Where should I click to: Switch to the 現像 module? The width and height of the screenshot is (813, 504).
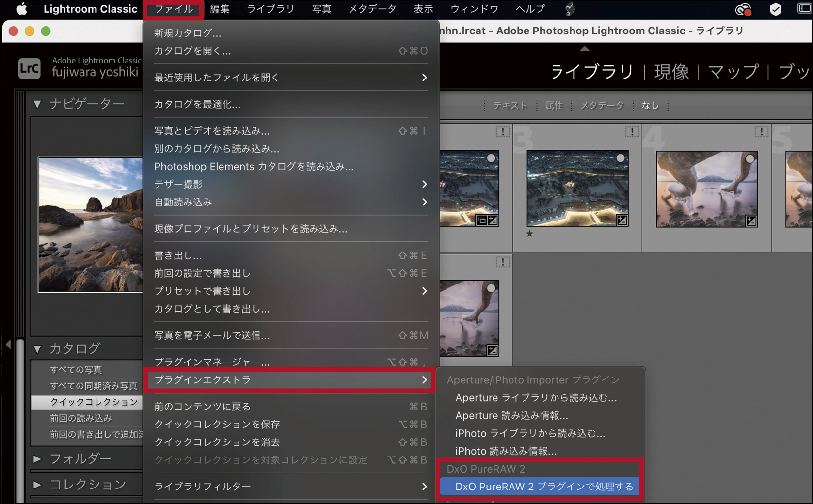(671, 72)
